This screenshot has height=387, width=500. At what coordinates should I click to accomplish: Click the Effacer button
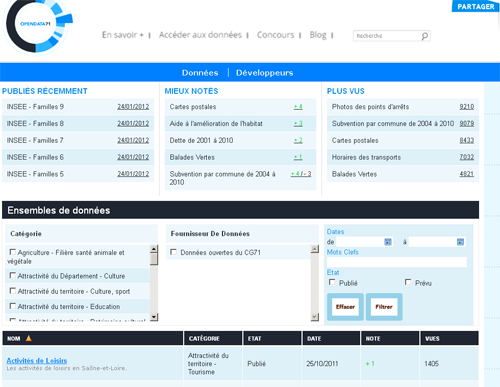[x=345, y=307]
